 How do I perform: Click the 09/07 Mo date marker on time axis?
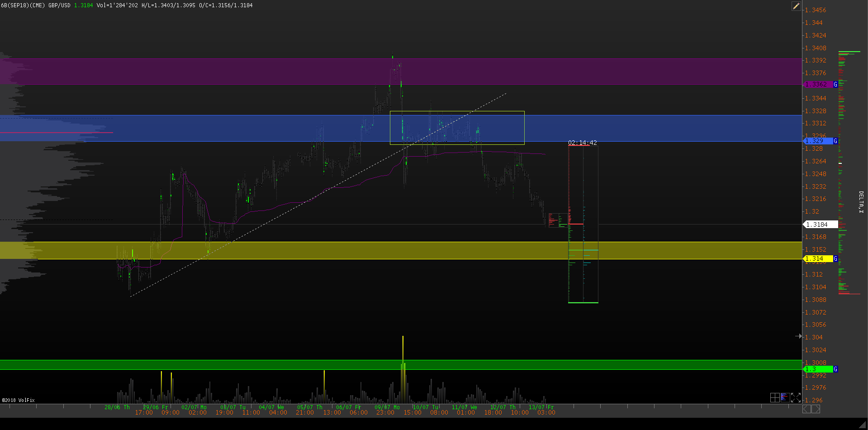coord(387,407)
